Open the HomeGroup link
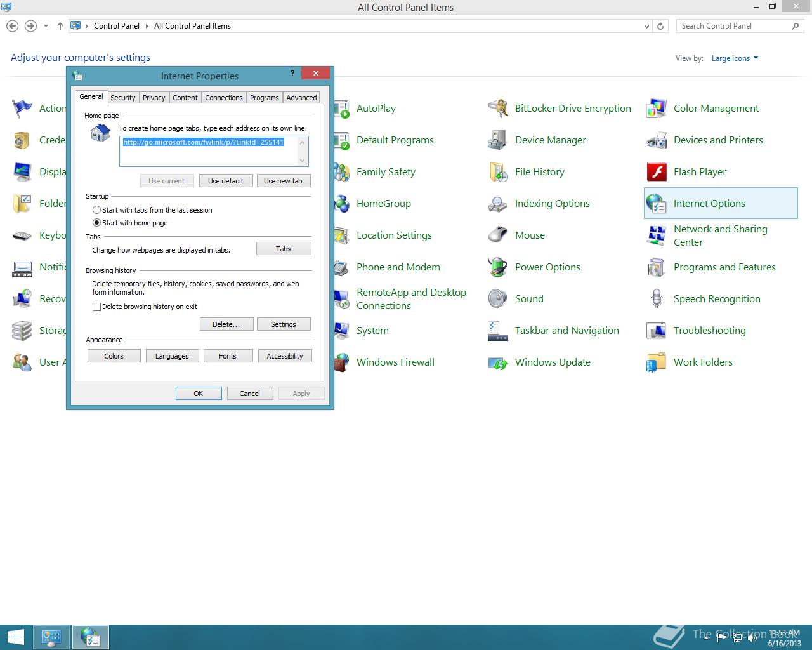This screenshot has height=650, width=812. click(384, 204)
